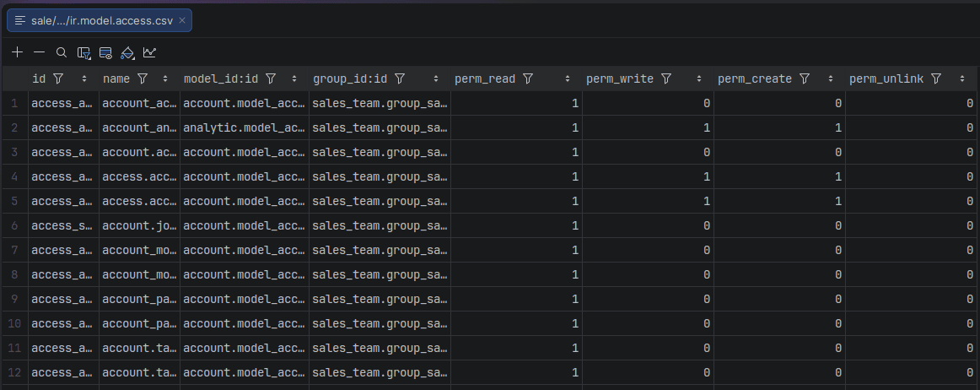Open table coloring options paint bucket

pos(127,52)
